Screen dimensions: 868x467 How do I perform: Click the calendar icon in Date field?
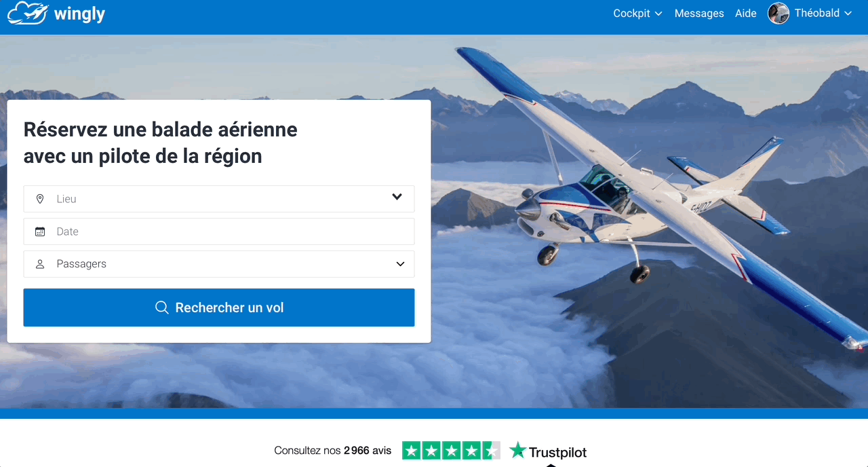tap(40, 231)
